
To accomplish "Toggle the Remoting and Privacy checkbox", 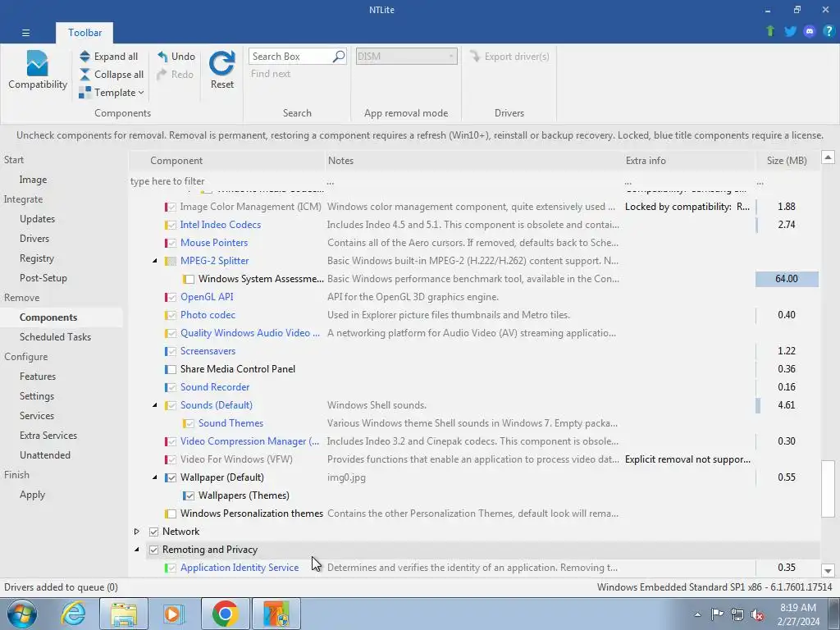I will pyautogui.click(x=153, y=550).
